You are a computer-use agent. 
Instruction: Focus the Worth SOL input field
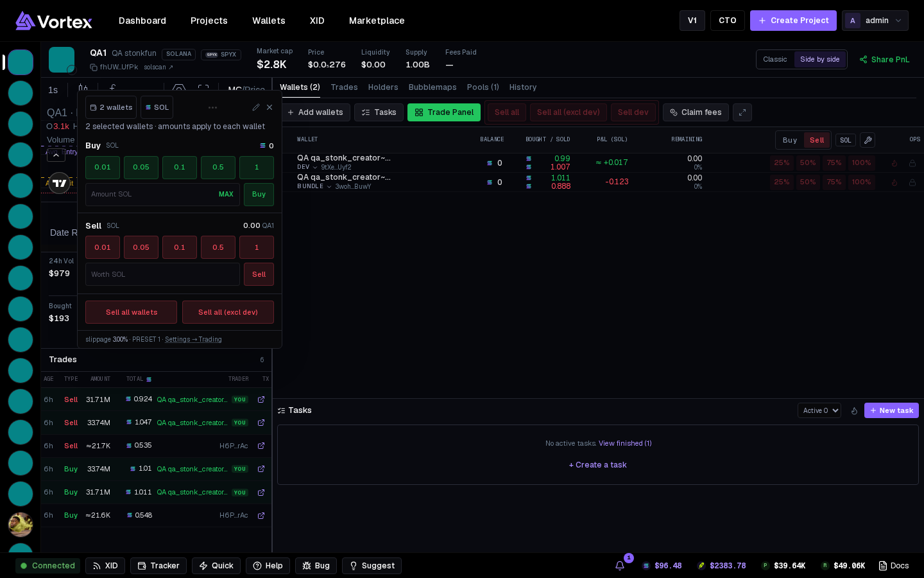pyautogui.click(x=162, y=274)
